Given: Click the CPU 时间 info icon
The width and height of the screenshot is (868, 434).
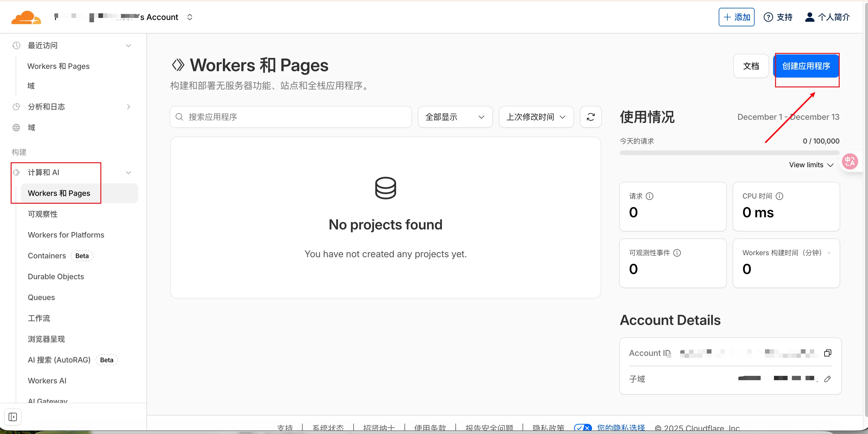Looking at the screenshot, I should [x=779, y=196].
